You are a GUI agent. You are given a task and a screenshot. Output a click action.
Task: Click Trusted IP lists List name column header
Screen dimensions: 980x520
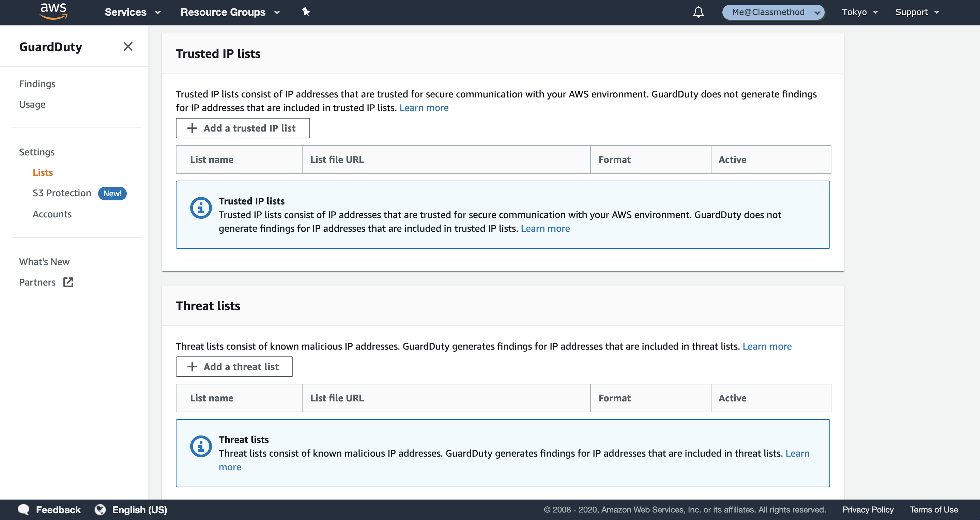[x=239, y=159]
